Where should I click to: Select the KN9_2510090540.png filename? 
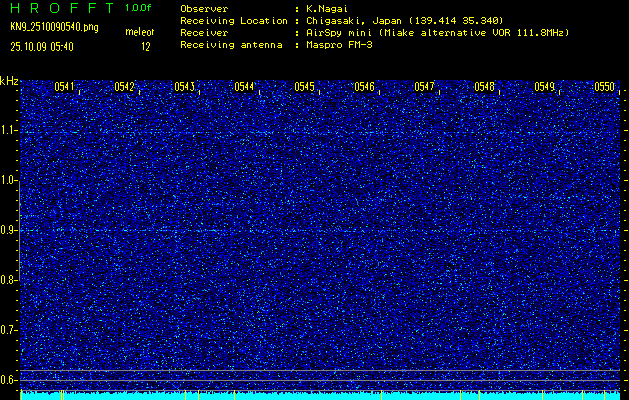(56, 27)
